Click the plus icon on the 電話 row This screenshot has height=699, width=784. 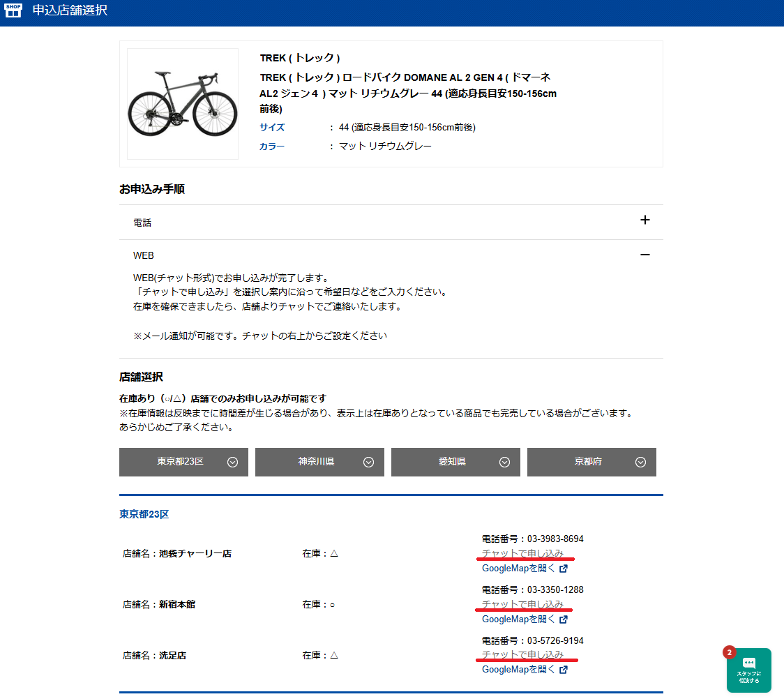[x=645, y=220]
